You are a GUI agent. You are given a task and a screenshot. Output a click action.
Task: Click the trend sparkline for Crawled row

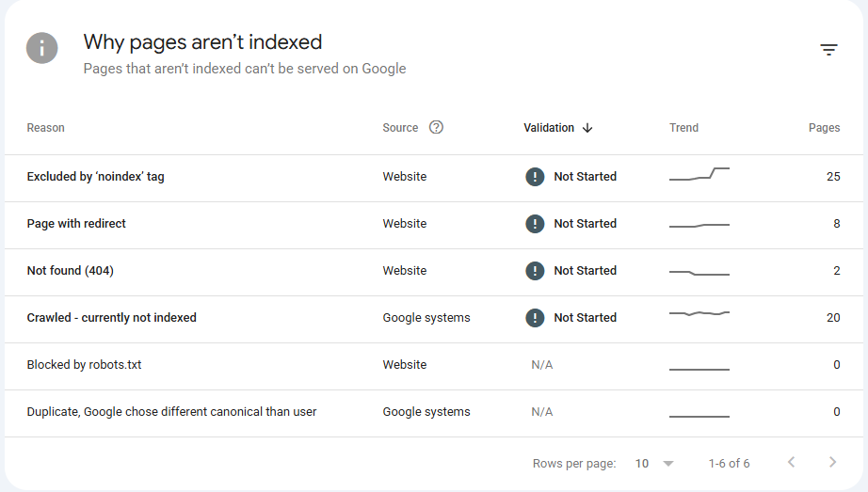tap(699, 313)
